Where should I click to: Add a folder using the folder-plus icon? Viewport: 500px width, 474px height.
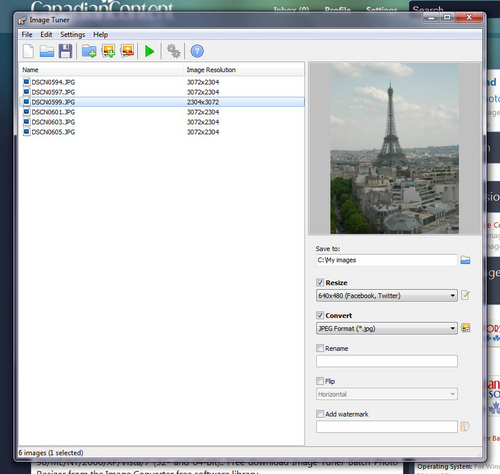pyautogui.click(x=89, y=51)
